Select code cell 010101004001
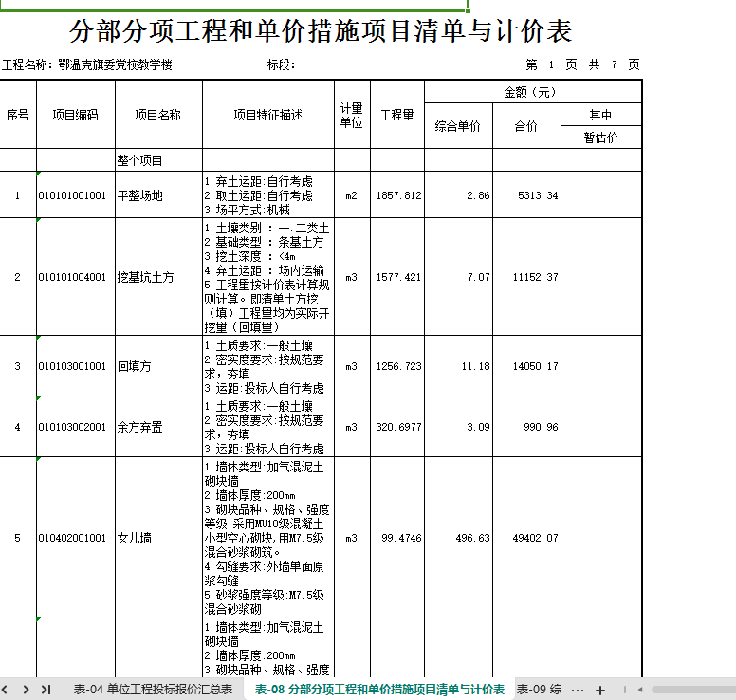The height and width of the screenshot is (700, 736). pyautogui.click(x=76, y=277)
